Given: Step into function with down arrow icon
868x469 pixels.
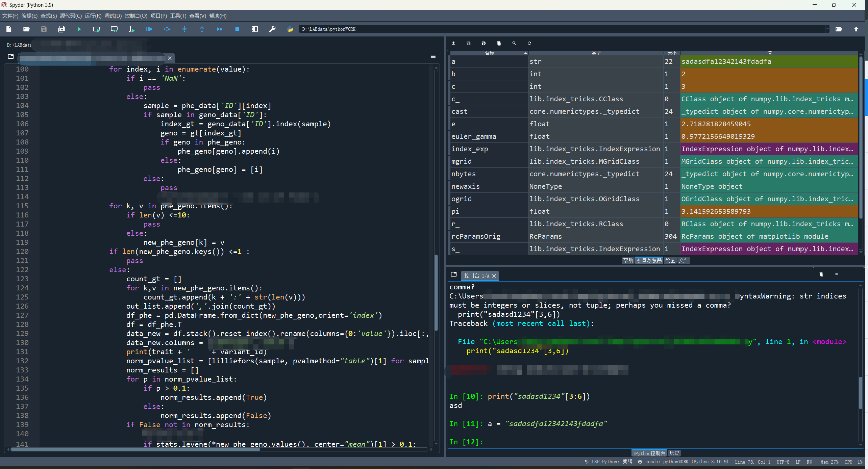Looking at the screenshot, I should pos(184,29).
